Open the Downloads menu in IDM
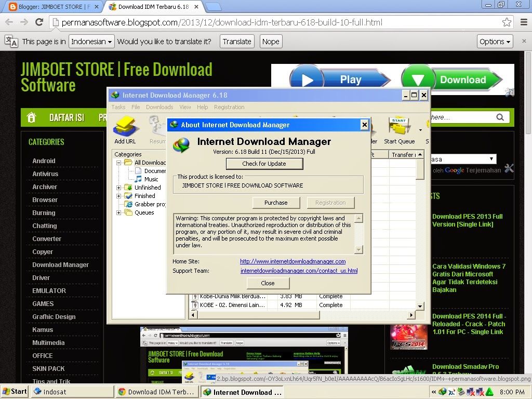The width and height of the screenshot is (532, 399). point(159,107)
